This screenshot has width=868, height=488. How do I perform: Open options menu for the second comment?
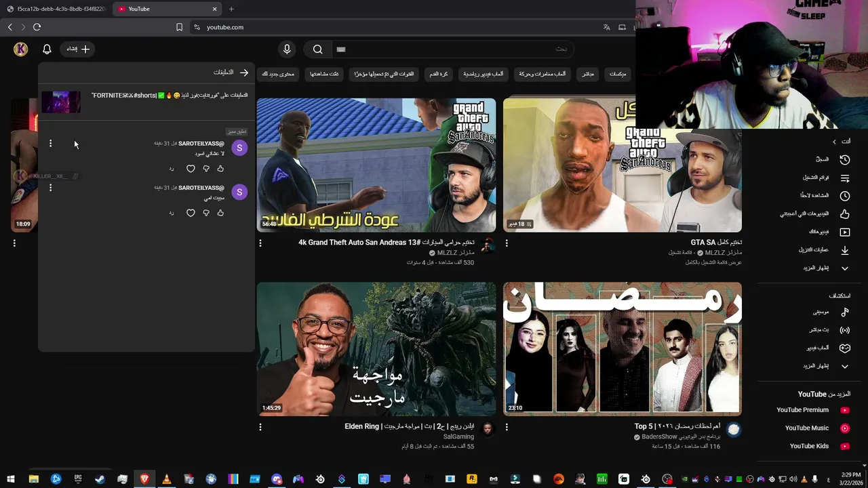coord(50,187)
